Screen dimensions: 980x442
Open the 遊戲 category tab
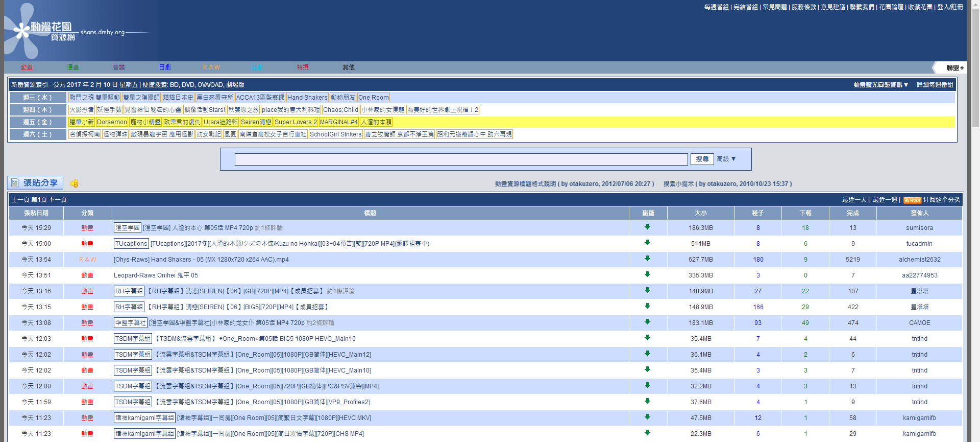pyautogui.click(x=256, y=67)
